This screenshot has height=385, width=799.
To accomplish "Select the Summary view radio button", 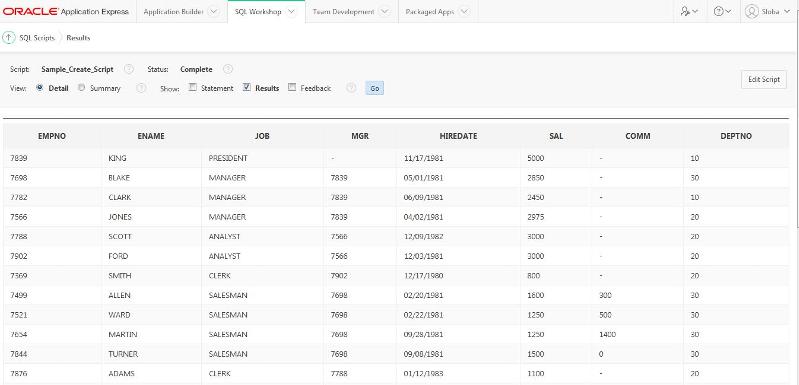I will pyautogui.click(x=82, y=88).
